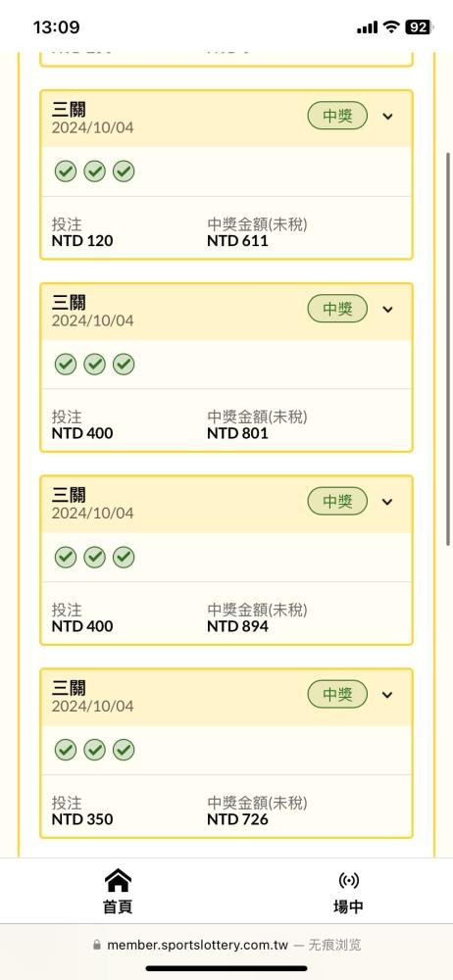Click the third green check in the NTD 894 card
The height and width of the screenshot is (980, 453).
click(x=124, y=557)
